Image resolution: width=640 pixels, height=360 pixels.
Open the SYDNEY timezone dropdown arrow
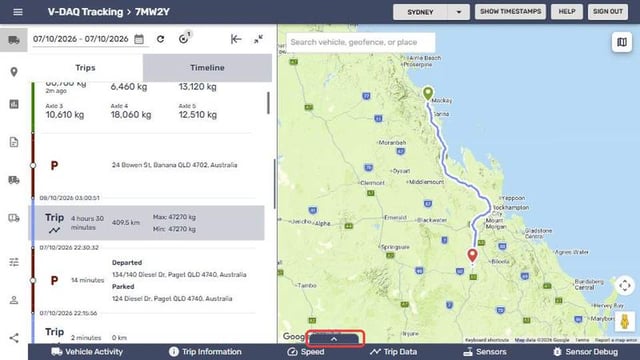point(458,12)
